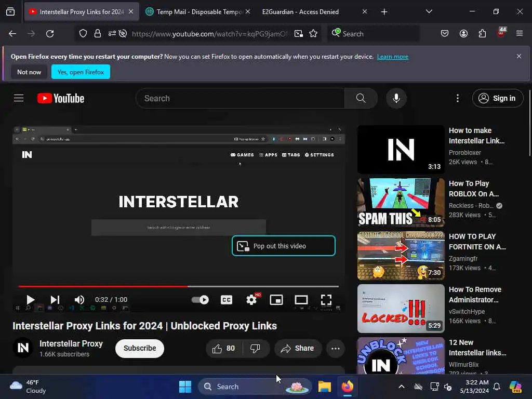532x399 pixels.
Task: Open Firefox account icon
Action: pos(463,34)
